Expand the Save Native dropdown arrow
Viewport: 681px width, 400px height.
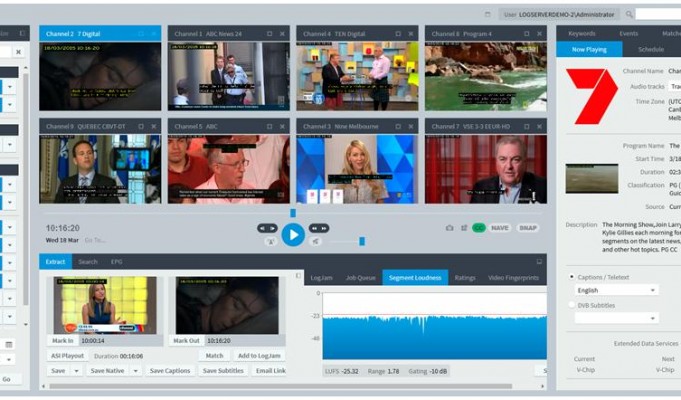click(x=136, y=370)
